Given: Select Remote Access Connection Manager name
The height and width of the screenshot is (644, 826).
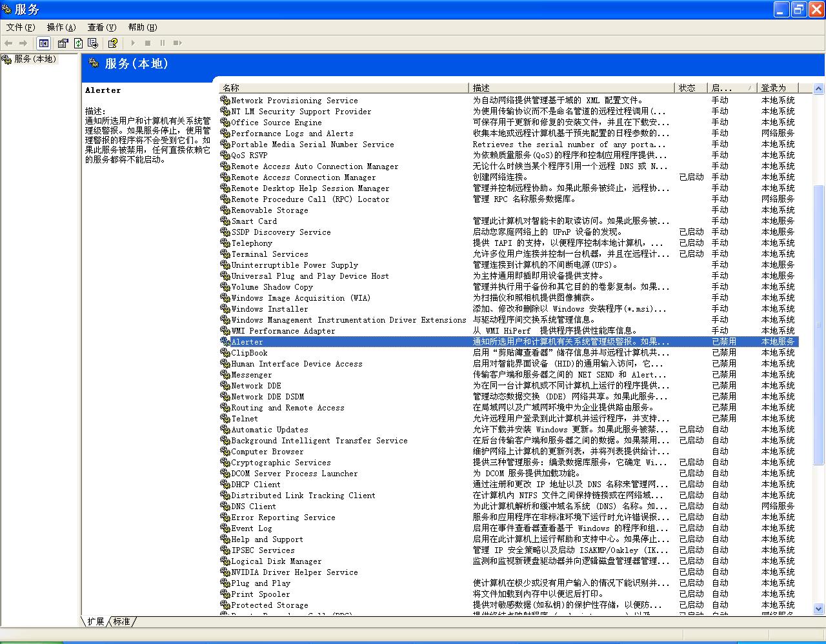Looking at the screenshot, I should (303, 177).
